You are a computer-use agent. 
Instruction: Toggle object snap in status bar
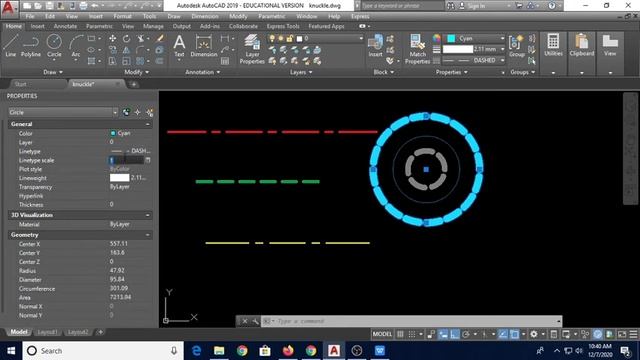pos(514,334)
